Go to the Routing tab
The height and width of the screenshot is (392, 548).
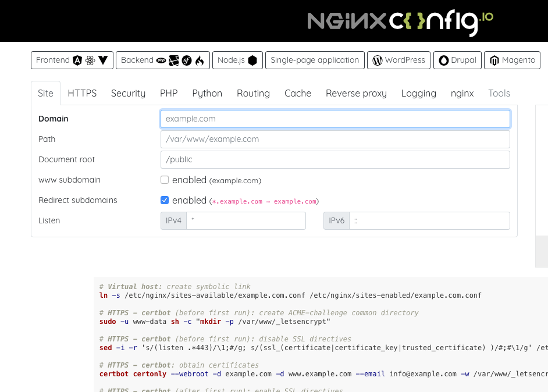254,93
